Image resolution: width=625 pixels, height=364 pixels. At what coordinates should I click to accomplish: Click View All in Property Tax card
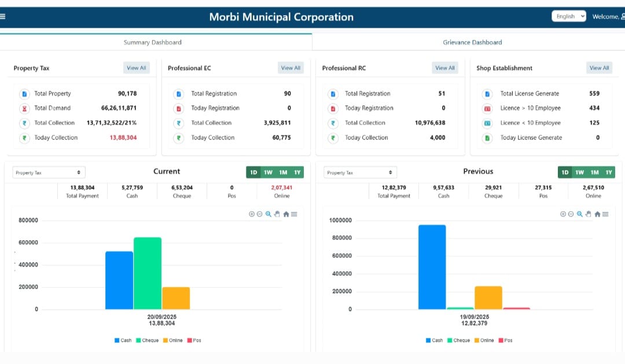click(x=137, y=68)
